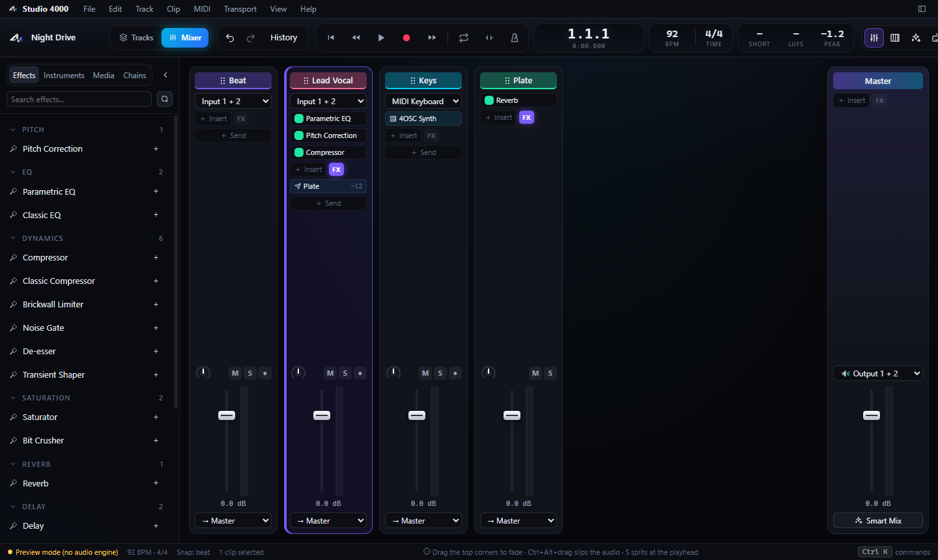This screenshot has height=560, width=938.
Task: Add Pitch Correction with its plus icon
Action: pyautogui.click(x=156, y=149)
